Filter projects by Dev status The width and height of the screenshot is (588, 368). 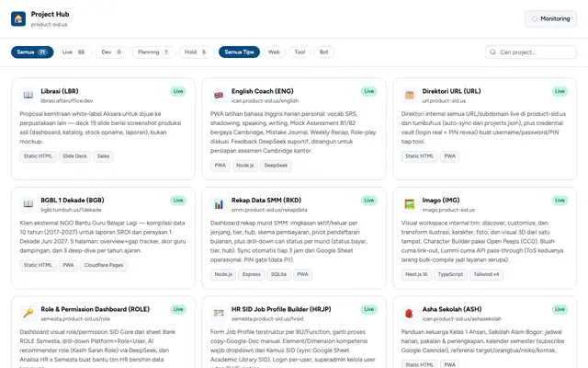point(112,52)
